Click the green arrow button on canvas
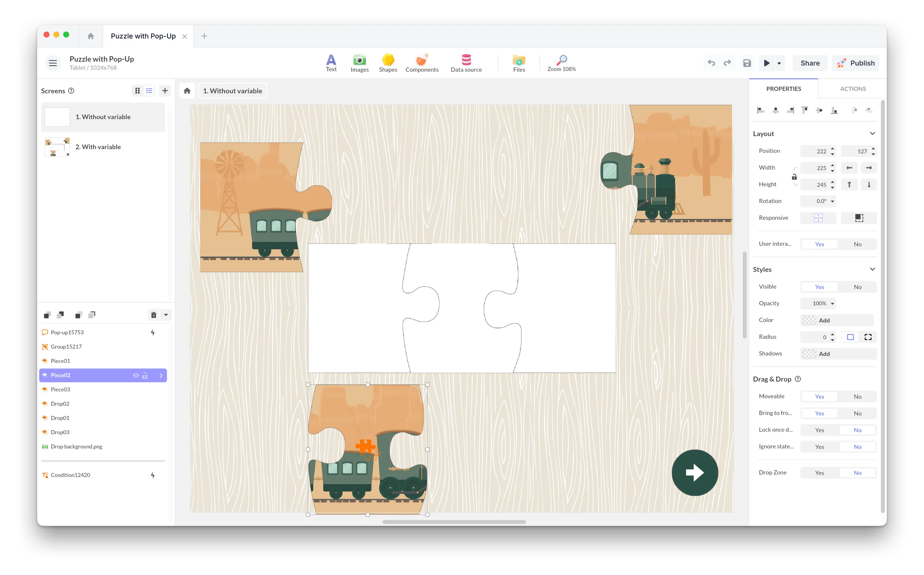This screenshot has width=924, height=575. click(x=694, y=472)
